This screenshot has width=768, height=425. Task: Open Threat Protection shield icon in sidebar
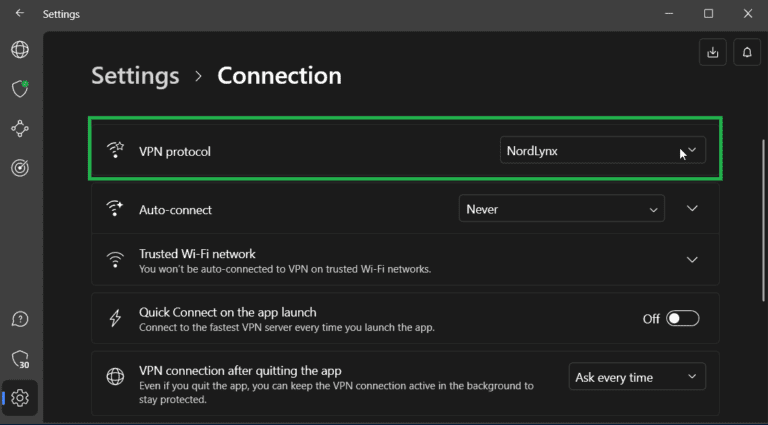[x=20, y=89]
